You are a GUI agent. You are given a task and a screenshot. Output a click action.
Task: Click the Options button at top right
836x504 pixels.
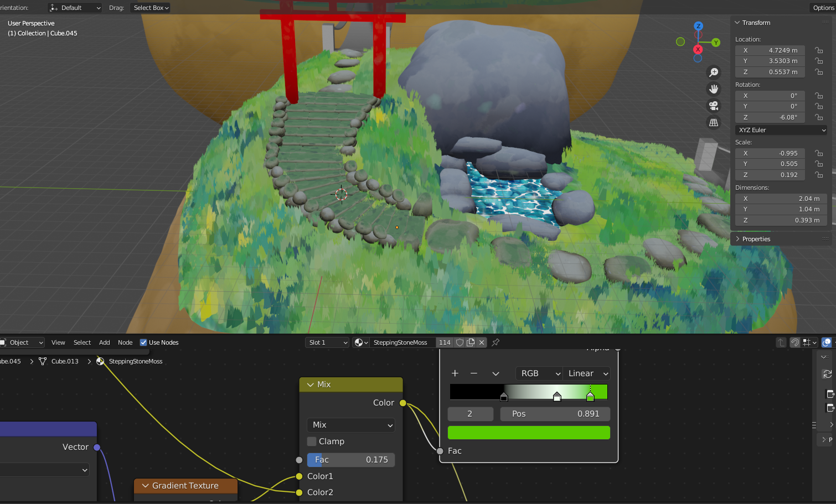[x=823, y=8]
